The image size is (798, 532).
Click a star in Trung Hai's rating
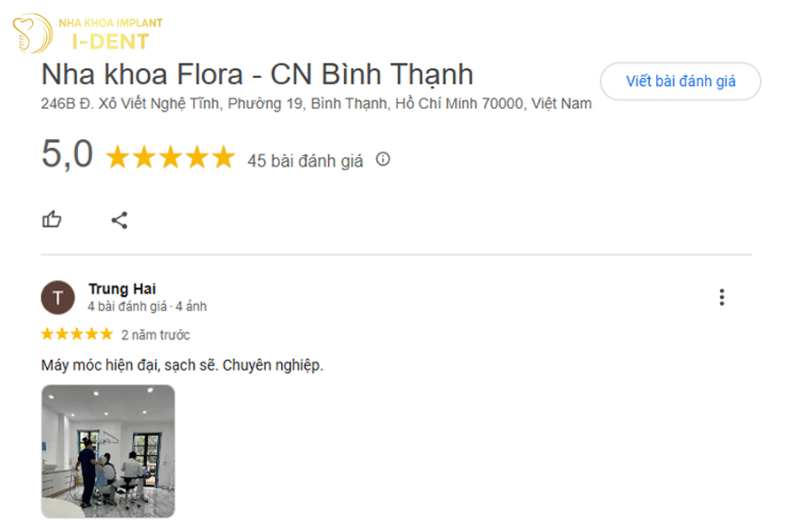[75, 334]
